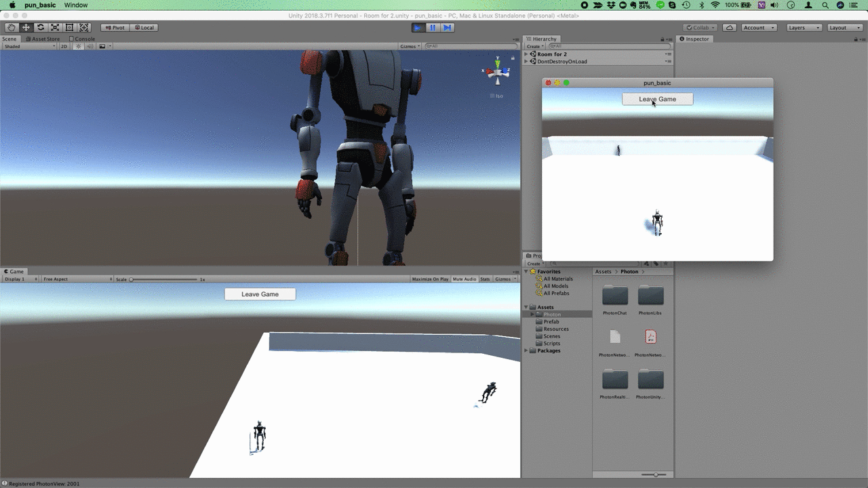Click the Wi-Fi icon in menu bar
This screenshot has height=488, width=868.
715,5
